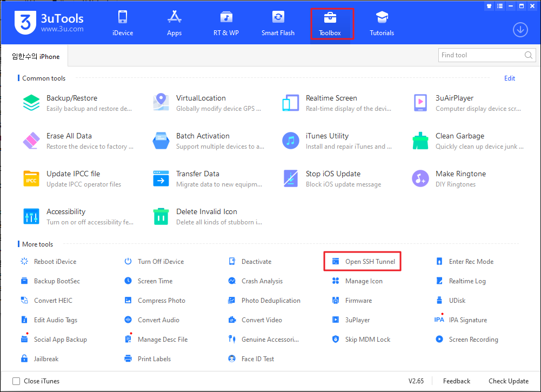541x392 pixels.
Task: Open the Firmware tool
Action: (352, 300)
